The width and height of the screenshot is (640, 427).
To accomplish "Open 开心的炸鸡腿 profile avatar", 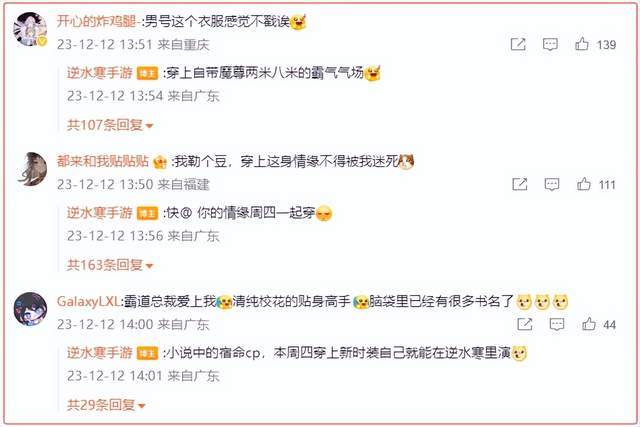I will point(30,29).
